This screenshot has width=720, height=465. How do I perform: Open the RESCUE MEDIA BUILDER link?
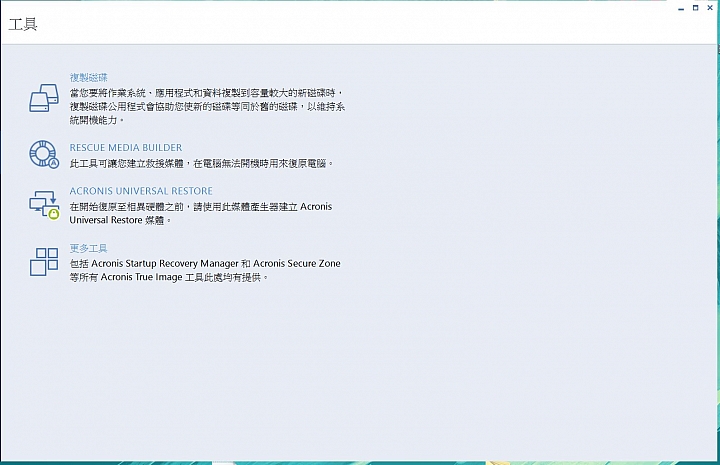tap(126, 148)
